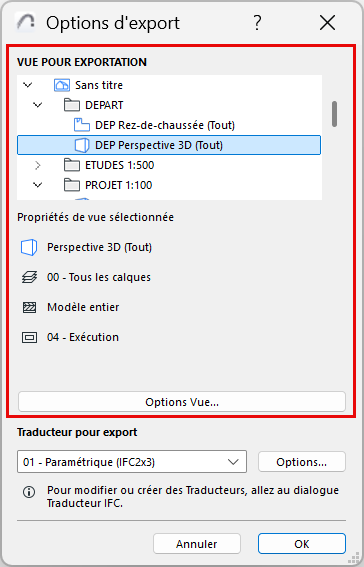364x567 pixels.
Task: Click the dialog resize grip corner
Action: point(354,557)
